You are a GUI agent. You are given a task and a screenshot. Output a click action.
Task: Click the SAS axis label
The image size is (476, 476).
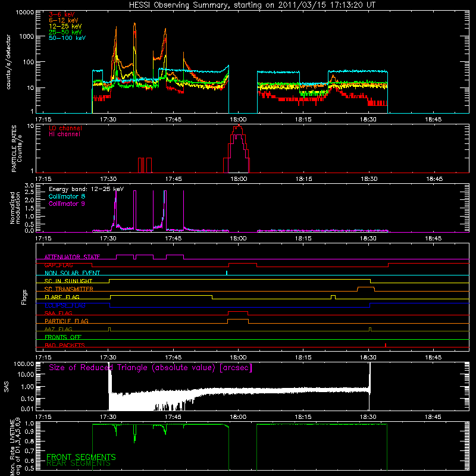[x=7, y=386]
